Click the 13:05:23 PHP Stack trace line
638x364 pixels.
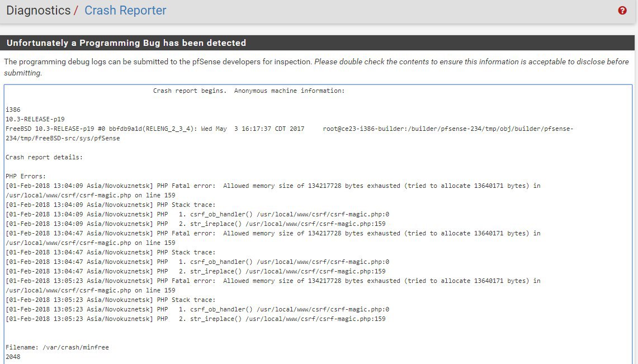(x=110, y=300)
